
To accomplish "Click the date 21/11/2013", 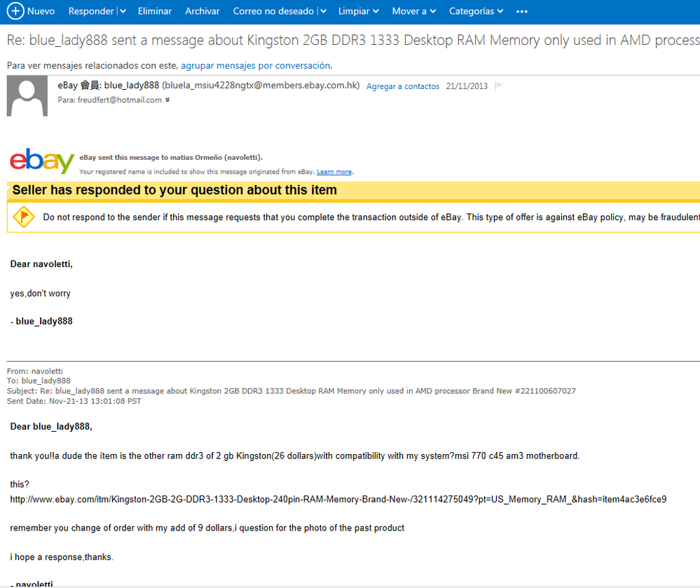I will pyautogui.click(x=467, y=86).
